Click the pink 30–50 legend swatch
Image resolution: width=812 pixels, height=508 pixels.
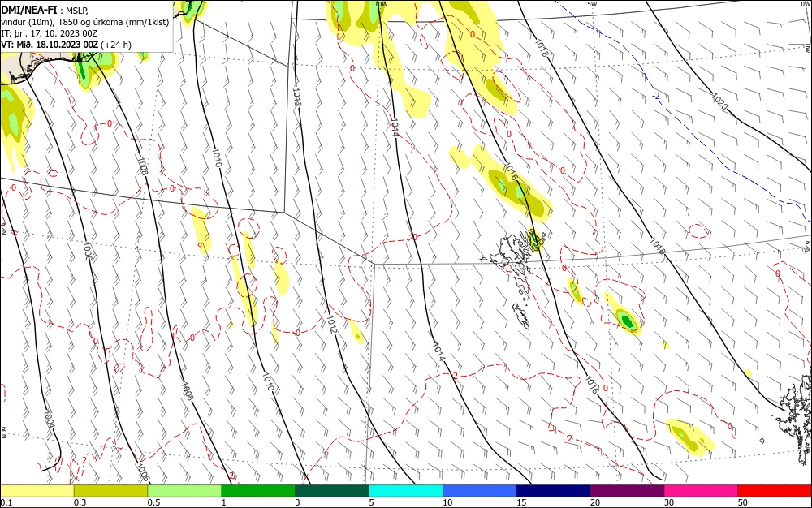702,490
